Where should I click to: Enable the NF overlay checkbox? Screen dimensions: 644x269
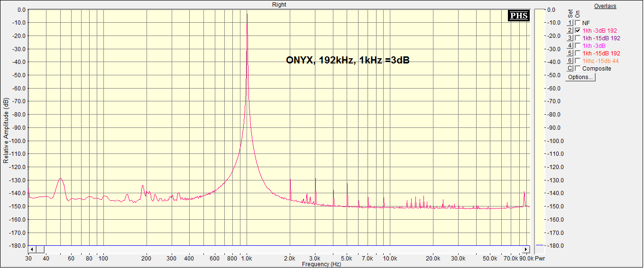coord(578,23)
